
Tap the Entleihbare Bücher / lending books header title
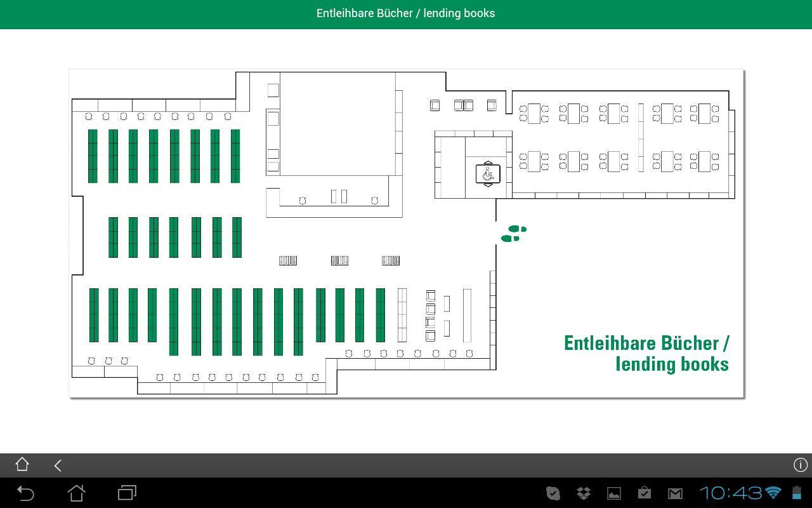(406, 13)
